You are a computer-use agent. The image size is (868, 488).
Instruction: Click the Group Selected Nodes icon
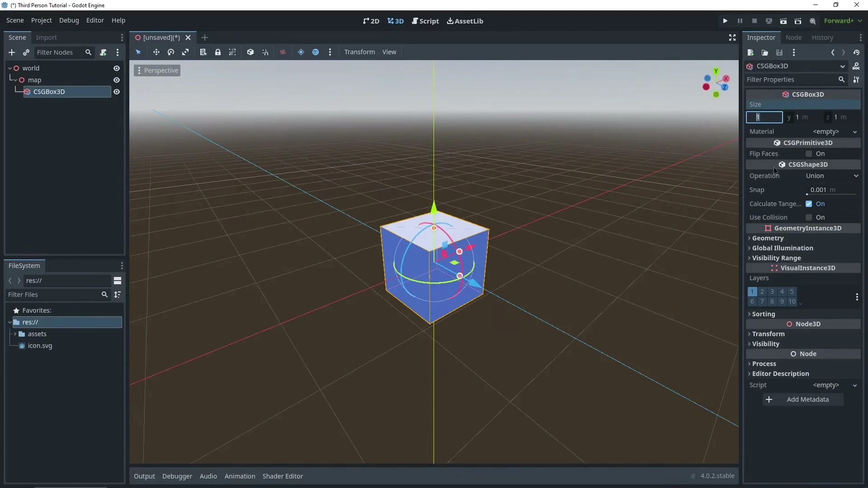[232, 52]
